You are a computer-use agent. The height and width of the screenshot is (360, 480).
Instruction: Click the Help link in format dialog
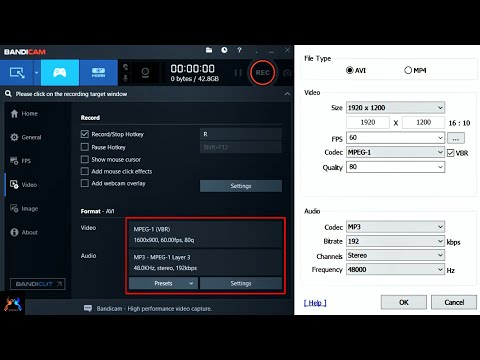click(315, 303)
